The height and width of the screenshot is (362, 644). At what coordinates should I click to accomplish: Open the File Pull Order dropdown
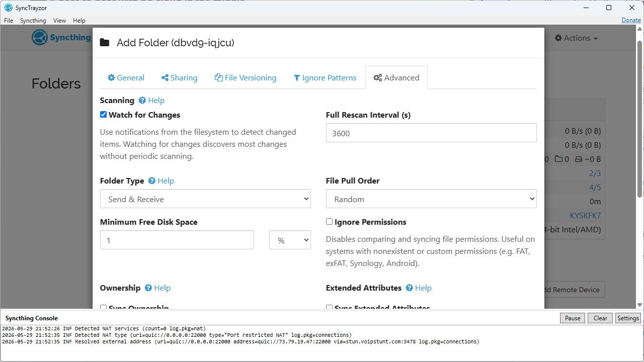[431, 199]
